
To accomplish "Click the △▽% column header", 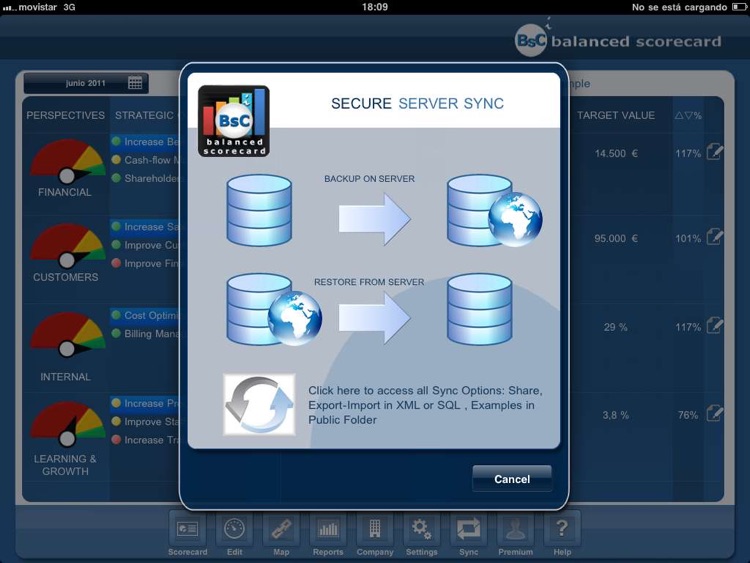I will pyautogui.click(x=688, y=115).
